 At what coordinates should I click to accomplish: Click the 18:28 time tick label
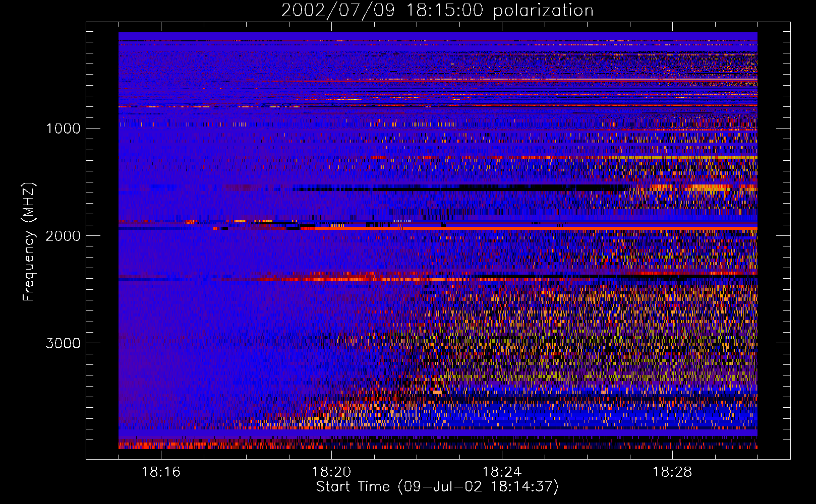click(x=672, y=472)
